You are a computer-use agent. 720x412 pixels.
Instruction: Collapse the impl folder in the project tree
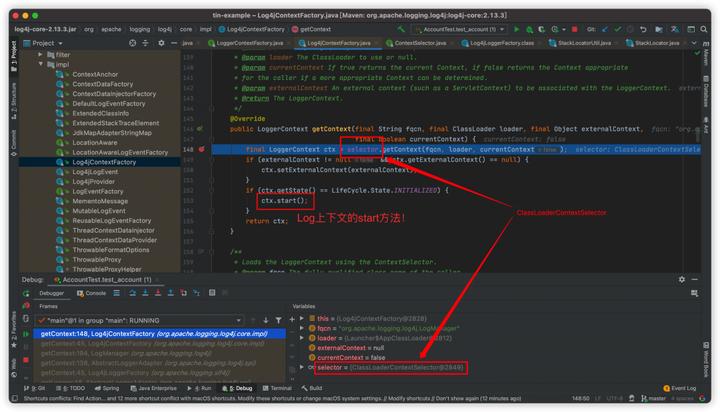40,64
